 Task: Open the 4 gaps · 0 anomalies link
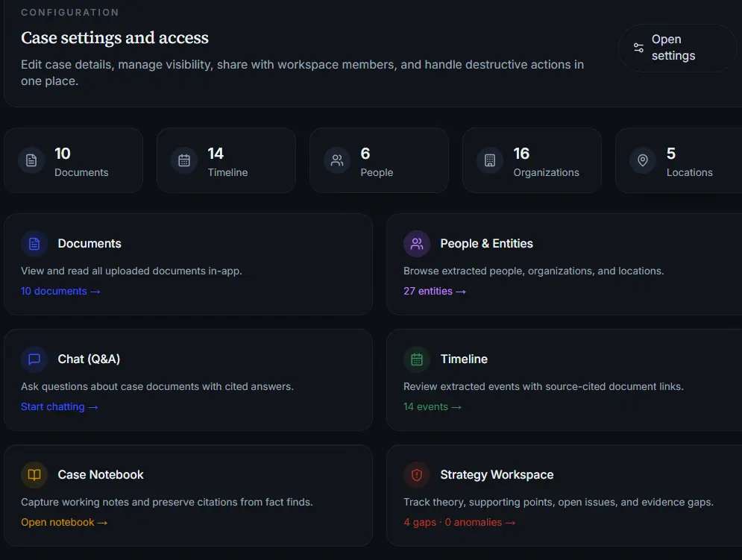coord(459,522)
